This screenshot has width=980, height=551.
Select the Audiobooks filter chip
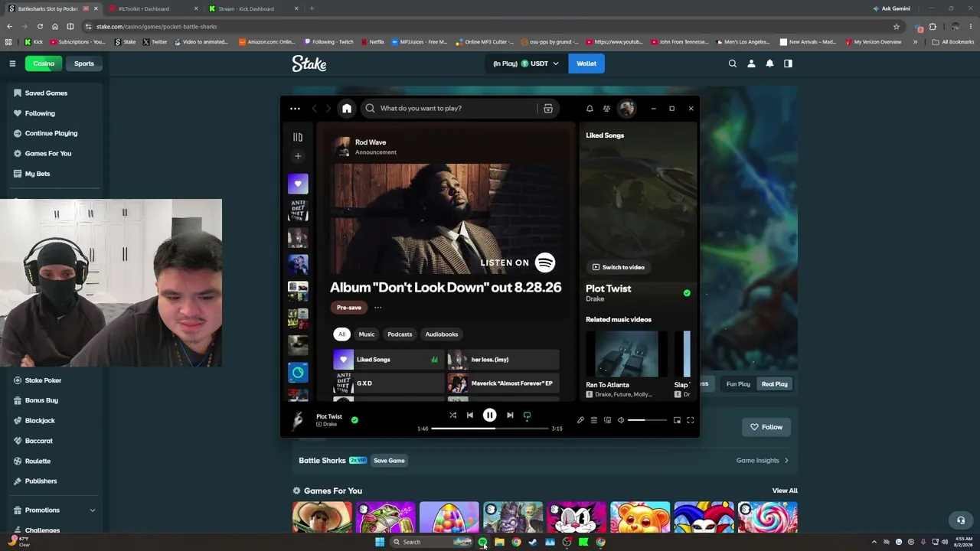(x=442, y=334)
